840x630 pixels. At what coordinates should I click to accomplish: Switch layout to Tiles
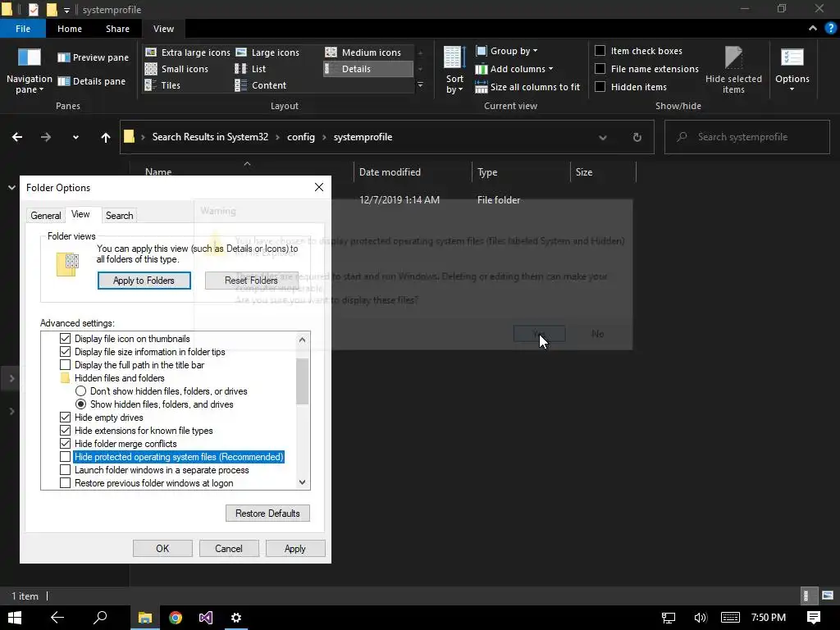pos(163,85)
